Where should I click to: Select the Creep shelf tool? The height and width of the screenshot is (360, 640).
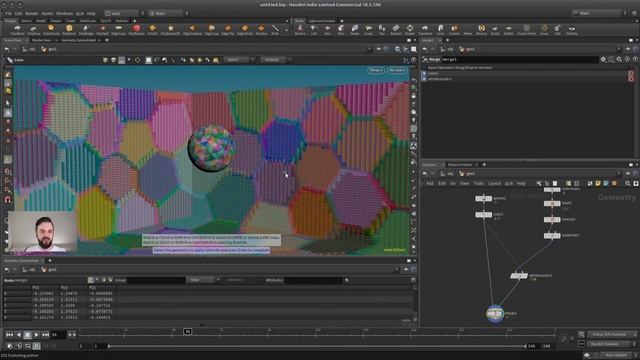tap(369, 29)
